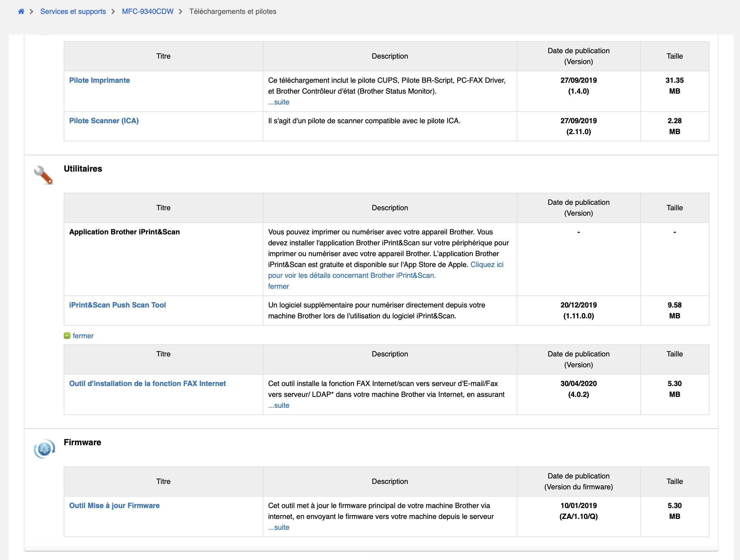Open iPrint&Scan Push Scan Tool link

[x=117, y=305]
